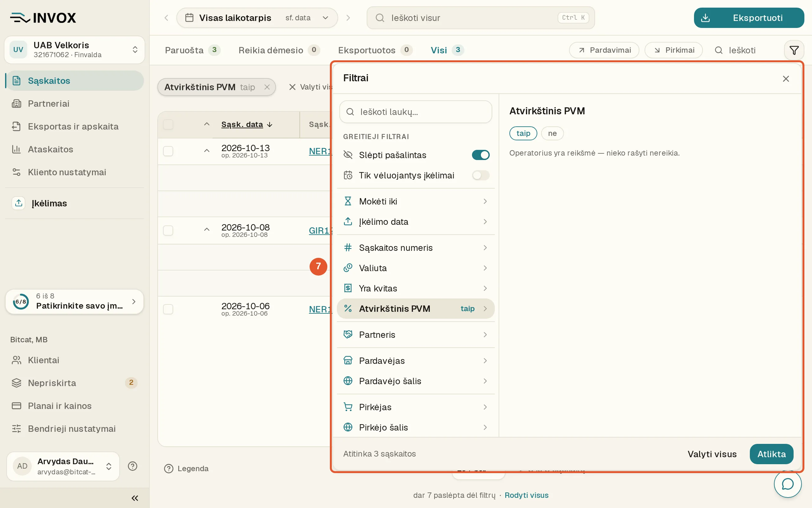
Task: Switch to the Paruošta tab
Action: [x=192, y=50]
